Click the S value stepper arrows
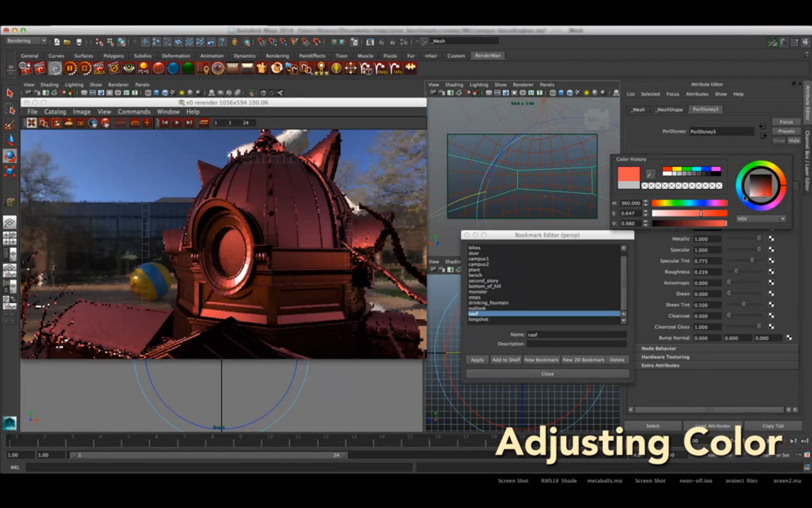 [645, 213]
